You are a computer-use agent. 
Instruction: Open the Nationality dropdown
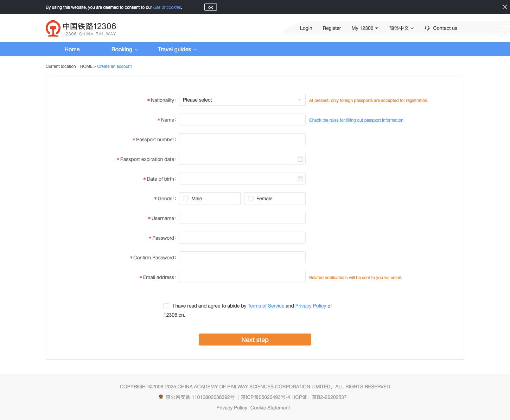[242, 100]
